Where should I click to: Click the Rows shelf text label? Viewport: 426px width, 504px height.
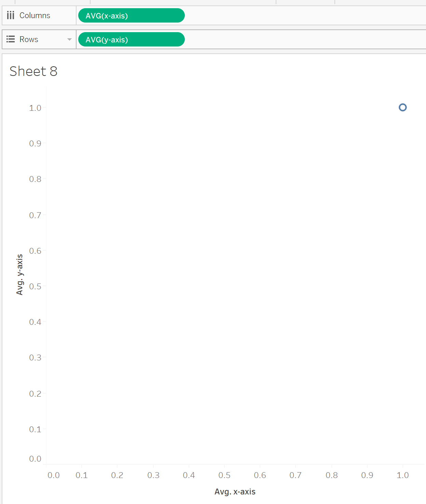[x=29, y=39]
